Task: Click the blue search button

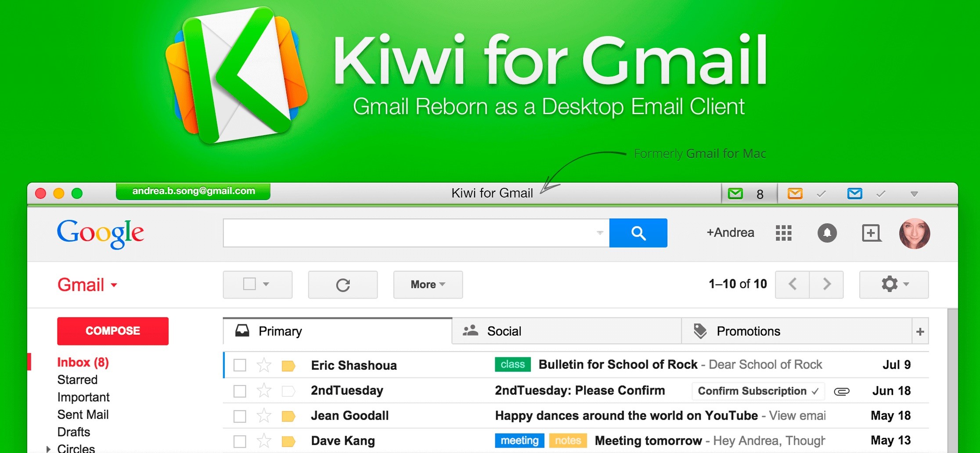Action: pos(638,233)
